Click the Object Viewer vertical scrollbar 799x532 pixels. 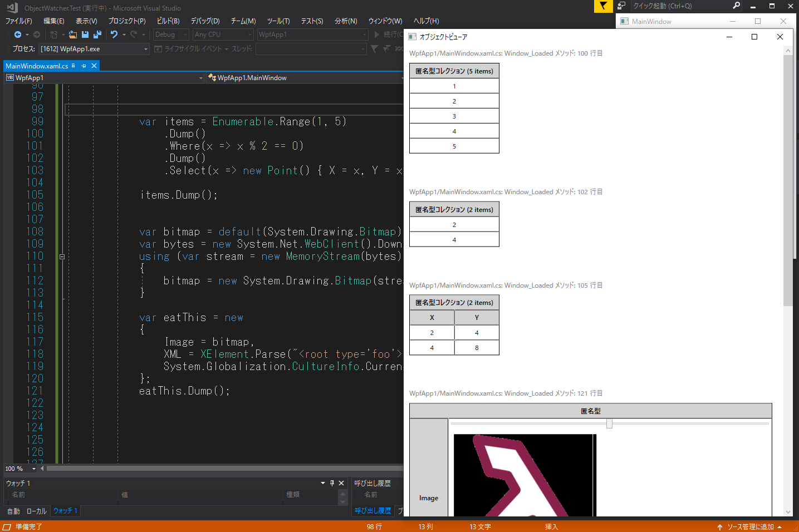[788, 180]
